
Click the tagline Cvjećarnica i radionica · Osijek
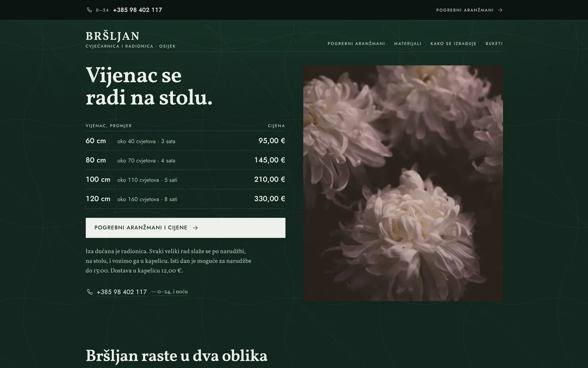130,46
